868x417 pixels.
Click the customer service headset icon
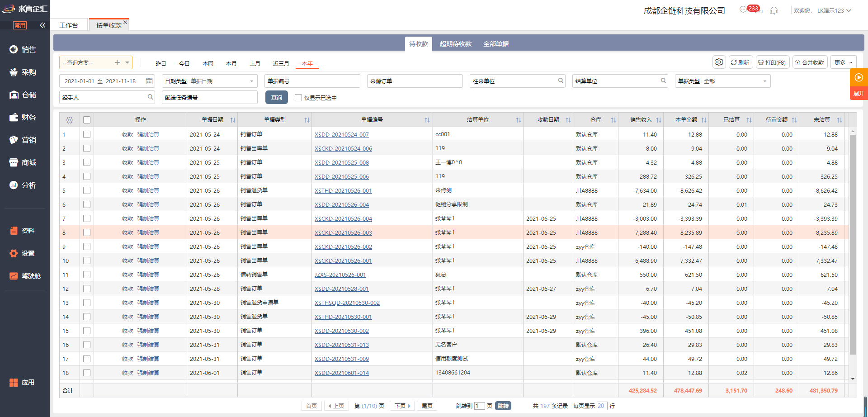774,10
